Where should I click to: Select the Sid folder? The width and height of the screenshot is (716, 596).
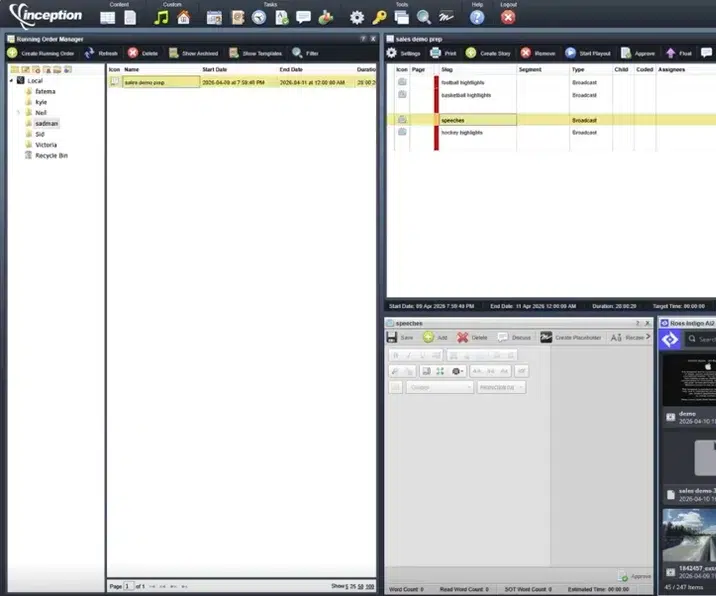40,134
